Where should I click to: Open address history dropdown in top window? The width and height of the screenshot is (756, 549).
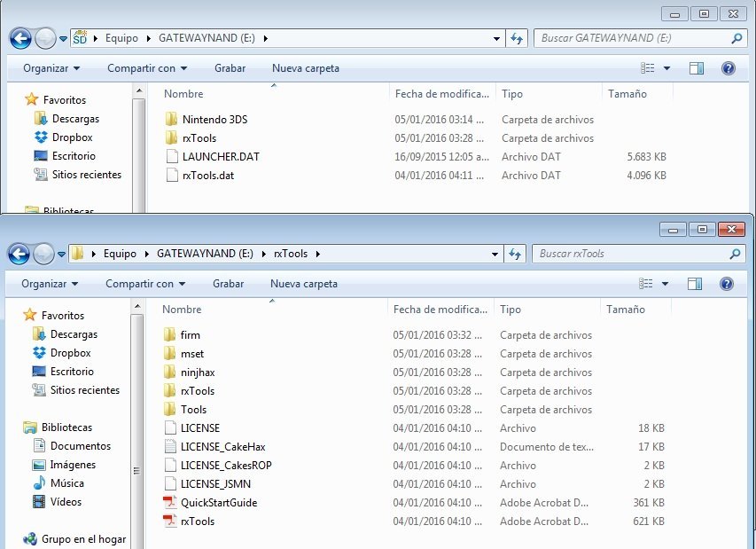point(496,39)
